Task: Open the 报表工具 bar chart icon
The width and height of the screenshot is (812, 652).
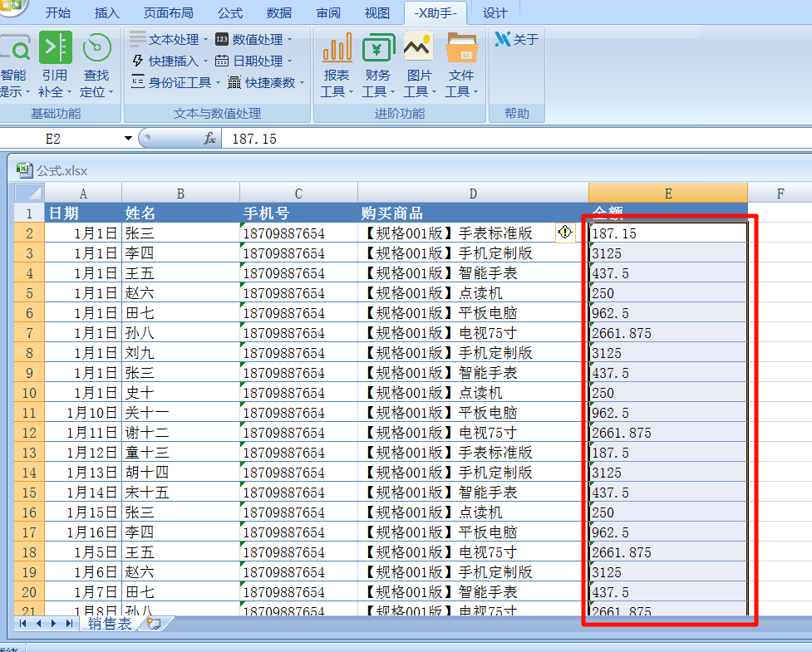Action: pos(337,47)
